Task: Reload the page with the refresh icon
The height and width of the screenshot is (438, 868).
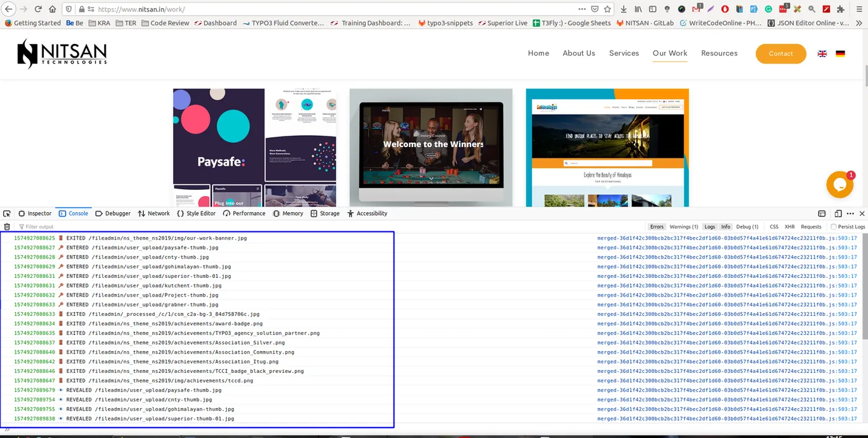Action: (38, 9)
